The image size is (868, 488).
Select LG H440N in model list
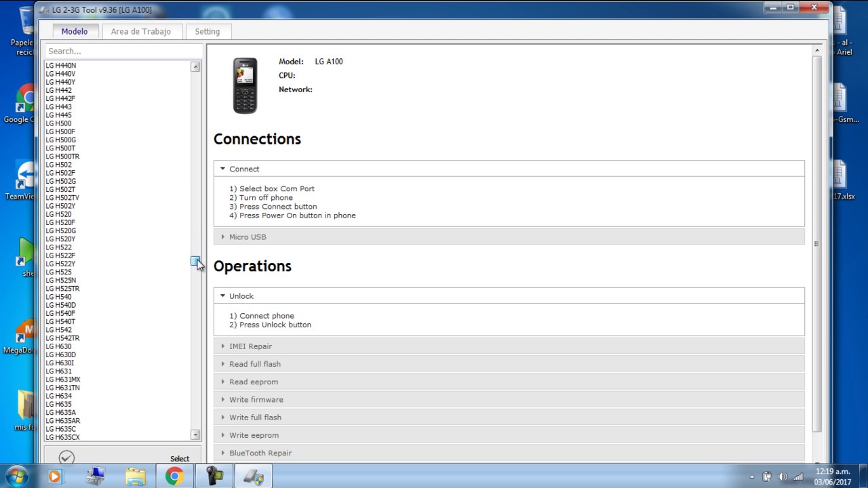pos(61,66)
